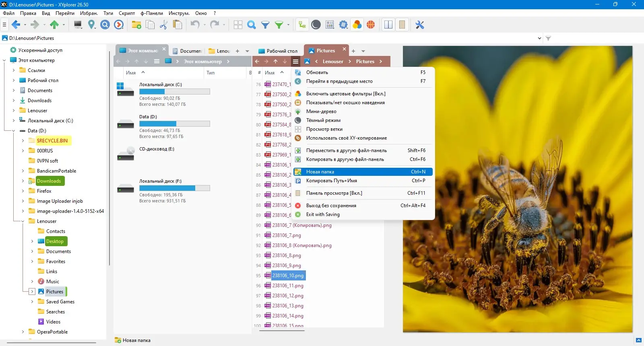Click the up arrow in the Pictures pane breadcrumb bar
Image resolution: width=644 pixels, height=346 pixels.
(x=276, y=62)
